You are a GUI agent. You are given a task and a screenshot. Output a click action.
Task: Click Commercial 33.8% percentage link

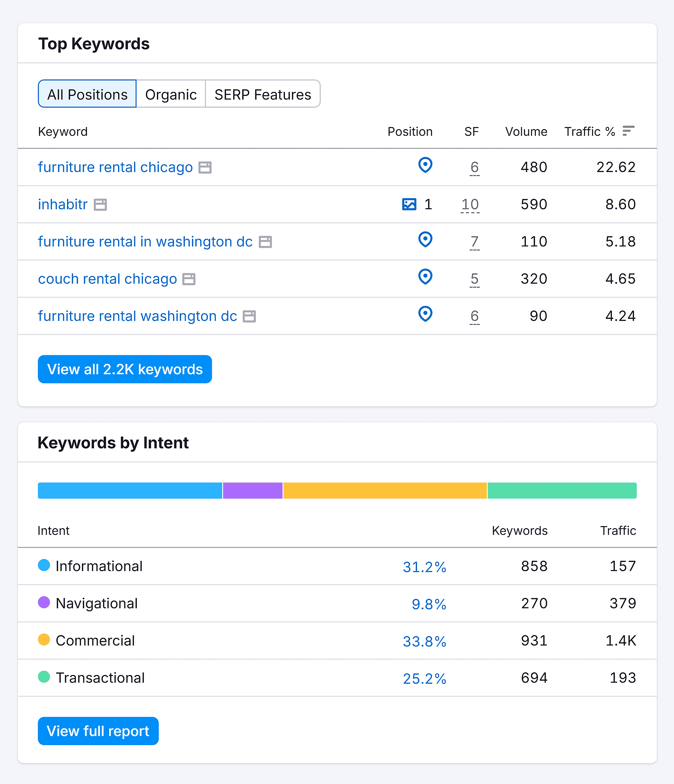424,641
